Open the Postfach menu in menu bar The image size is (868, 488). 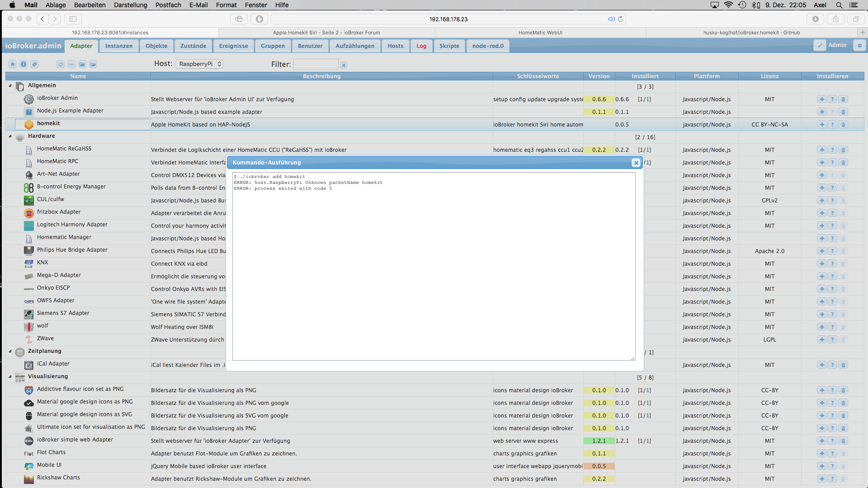pos(168,5)
